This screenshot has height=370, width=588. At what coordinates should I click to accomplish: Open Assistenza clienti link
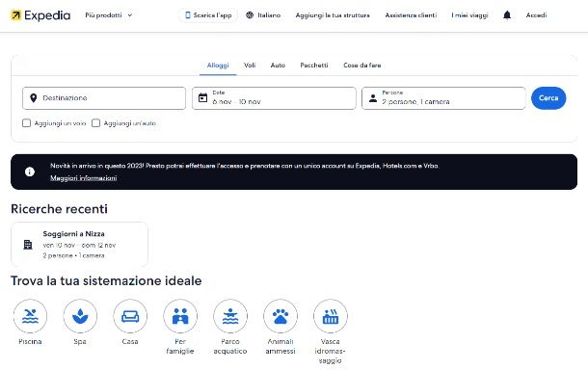(411, 15)
